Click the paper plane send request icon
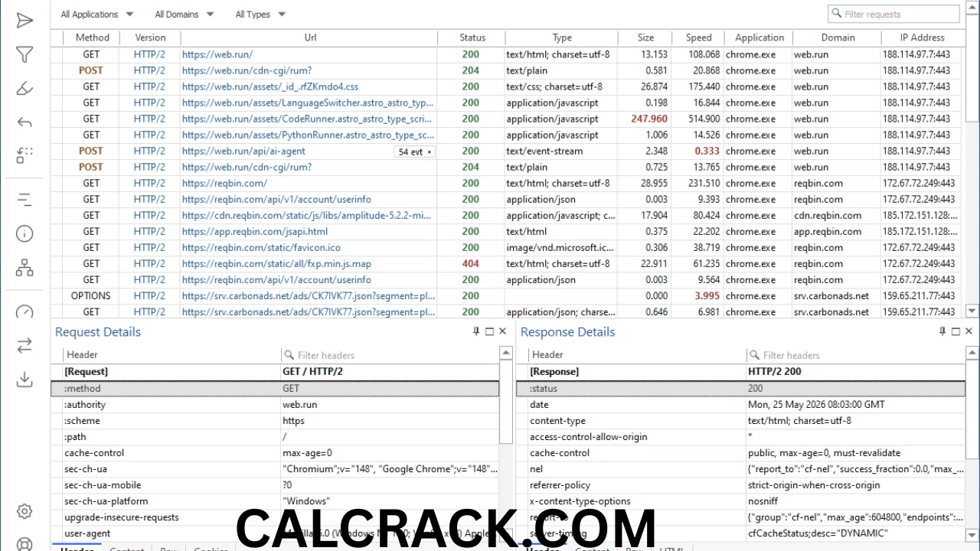The image size is (980, 551). (x=24, y=21)
